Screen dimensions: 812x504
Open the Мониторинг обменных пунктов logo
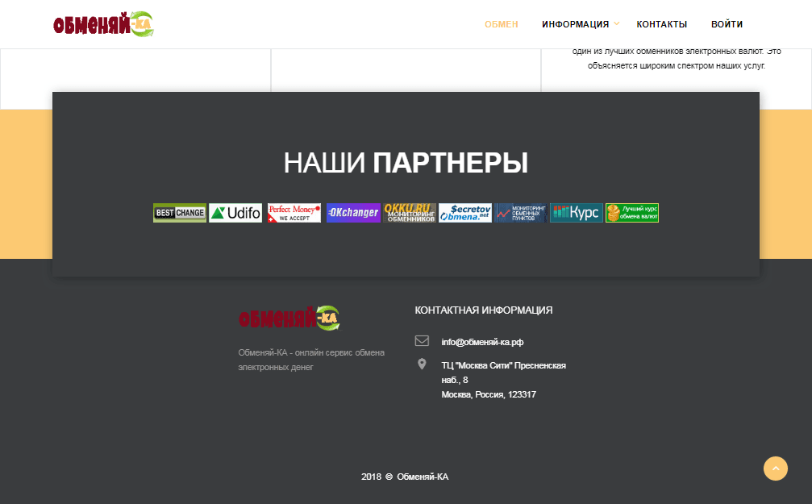pyautogui.click(x=520, y=212)
